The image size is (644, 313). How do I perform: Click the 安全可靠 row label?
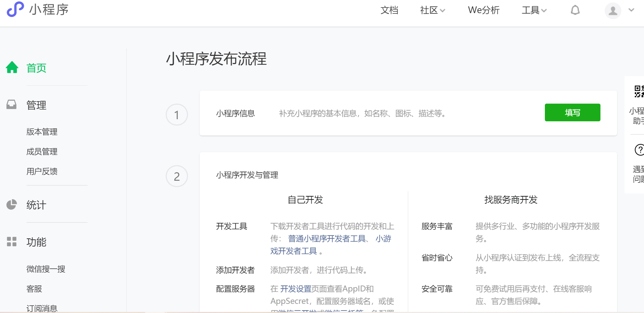437,289
